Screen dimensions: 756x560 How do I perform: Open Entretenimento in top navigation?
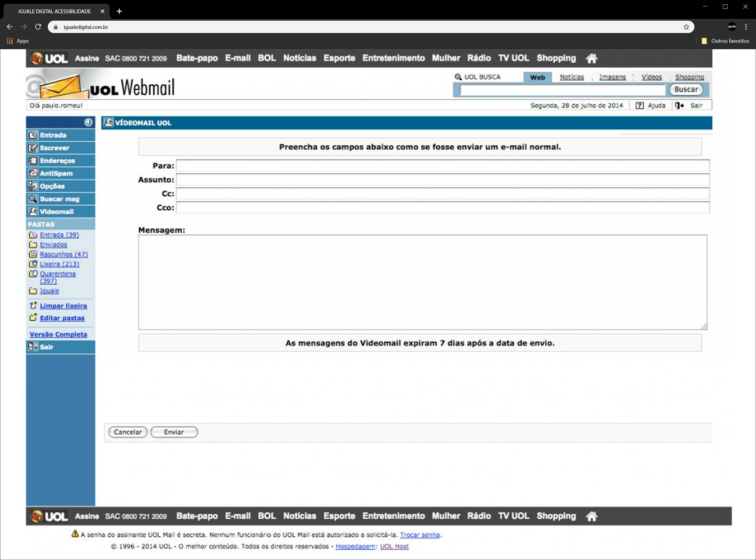(393, 58)
